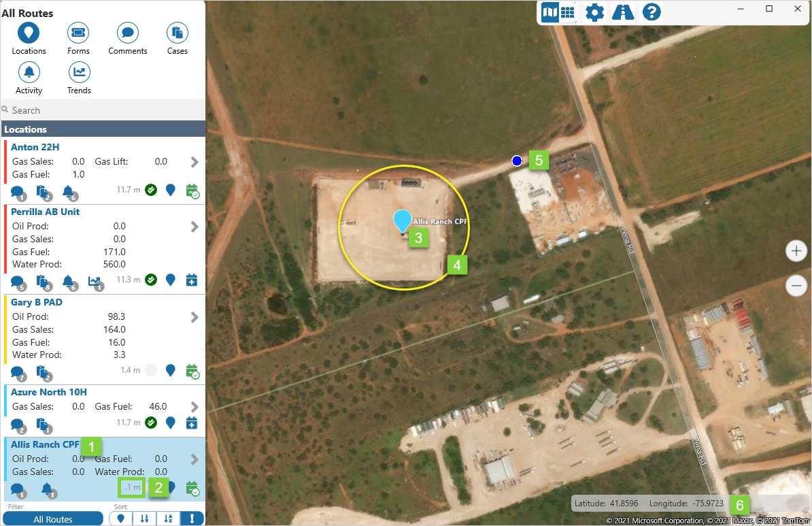
Task: Click the blue current-position dot on map
Action: (x=517, y=161)
